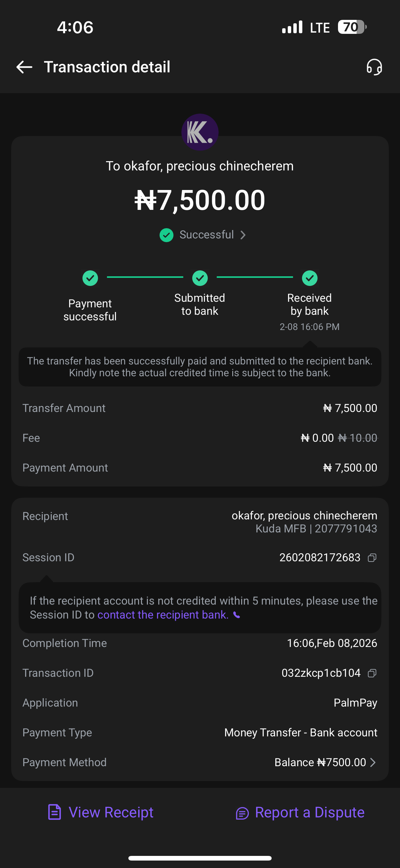Image resolution: width=400 pixels, height=868 pixels.
Task: Tap the home indicator bar at bottom
Action: coord(200,858)
